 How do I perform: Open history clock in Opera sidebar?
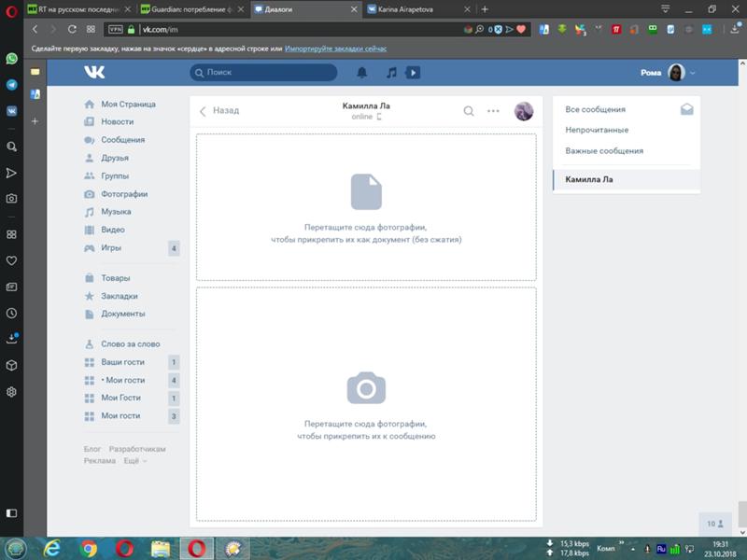[x=11, y=314]
